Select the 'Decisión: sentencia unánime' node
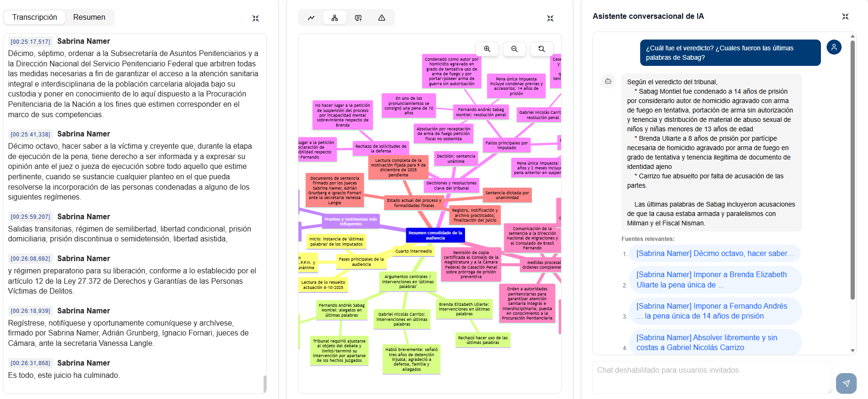The image size is (868, 399). (456, 159)
